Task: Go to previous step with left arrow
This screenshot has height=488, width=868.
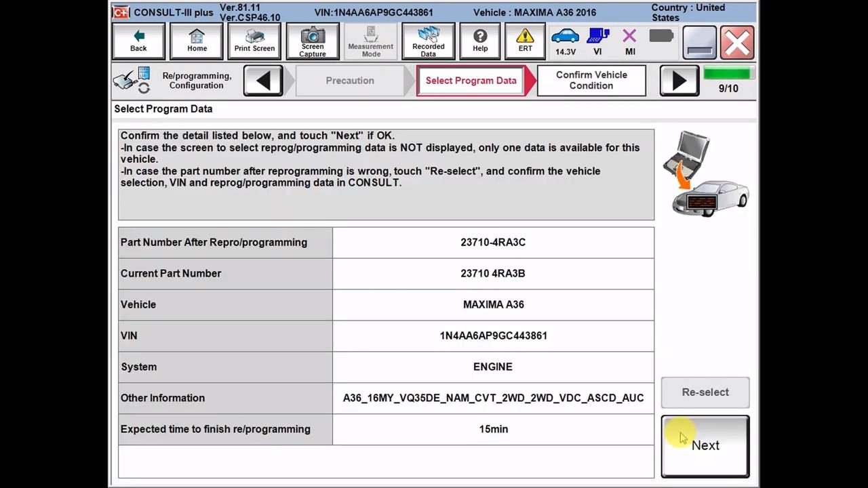Action: click(x=263, y=81)
